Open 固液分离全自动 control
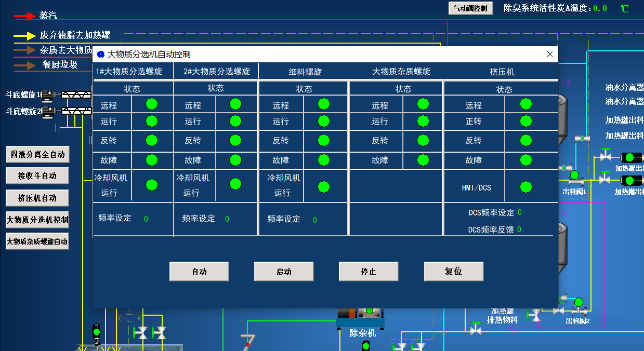 [x=37, y=154]
